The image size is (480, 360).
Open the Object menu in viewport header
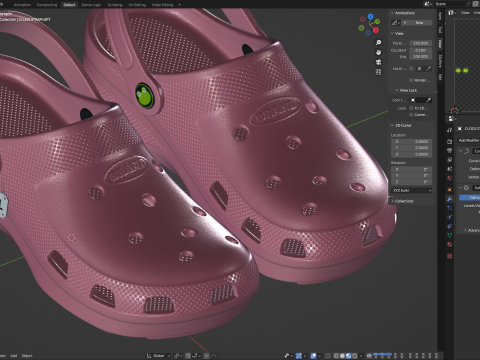27,356
